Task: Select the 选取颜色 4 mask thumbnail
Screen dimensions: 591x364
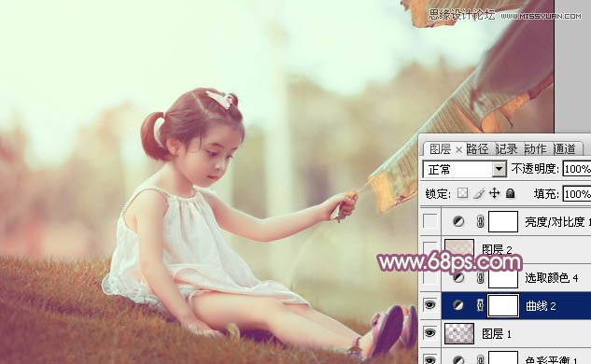Action: (503, 278)
